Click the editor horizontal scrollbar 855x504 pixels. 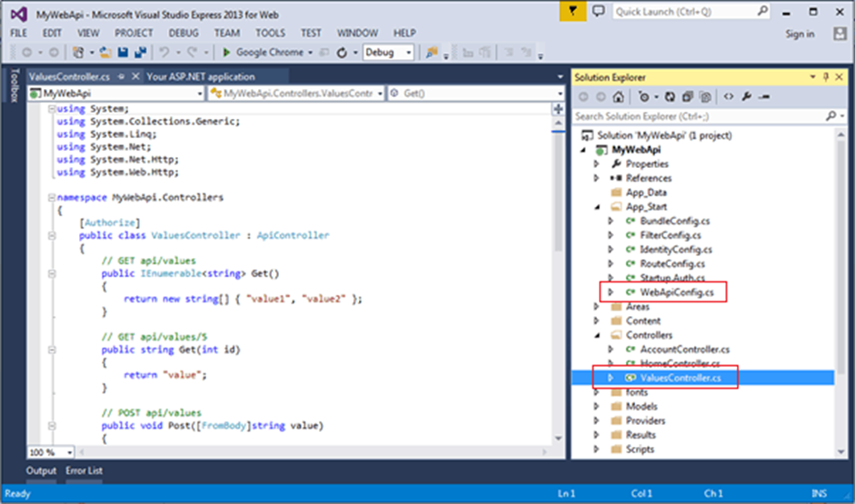312,451
